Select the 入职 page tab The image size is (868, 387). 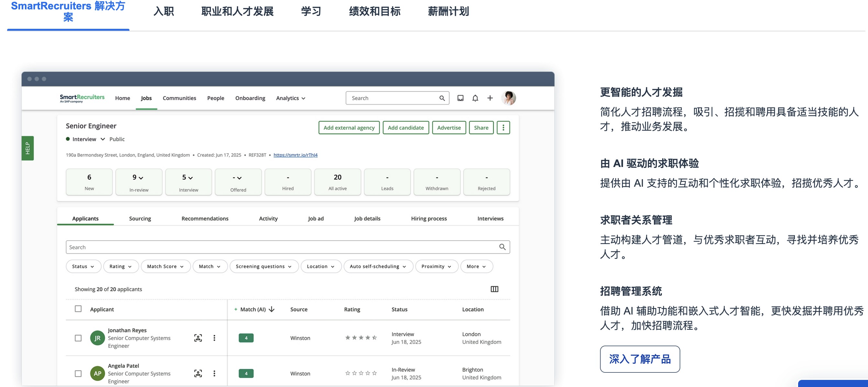click(x=164, y=11)
